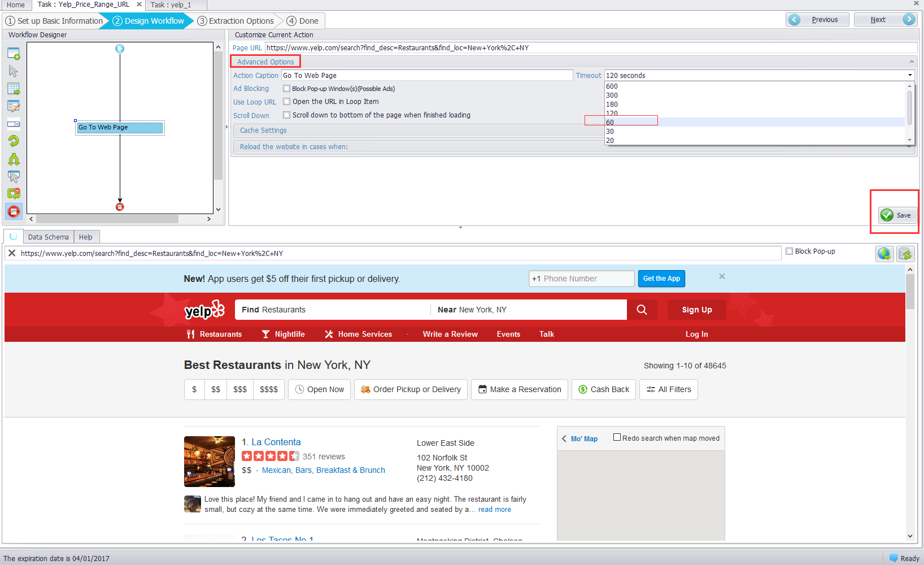The height and width of the screenshot is (565, 924).
Task: Select the Branch conditional icon in sidebar
Action: coord(14,159)
